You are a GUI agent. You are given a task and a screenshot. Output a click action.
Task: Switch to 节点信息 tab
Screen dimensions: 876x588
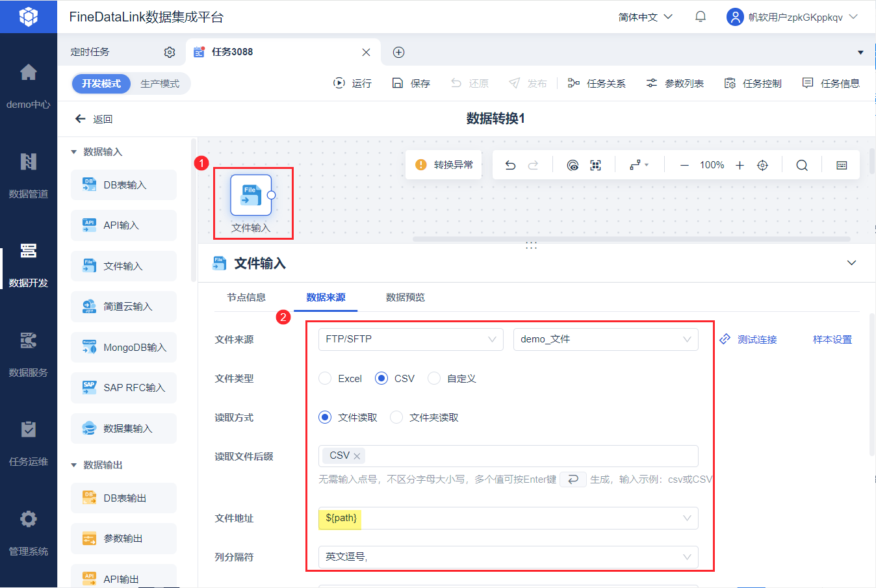point(246,298)
